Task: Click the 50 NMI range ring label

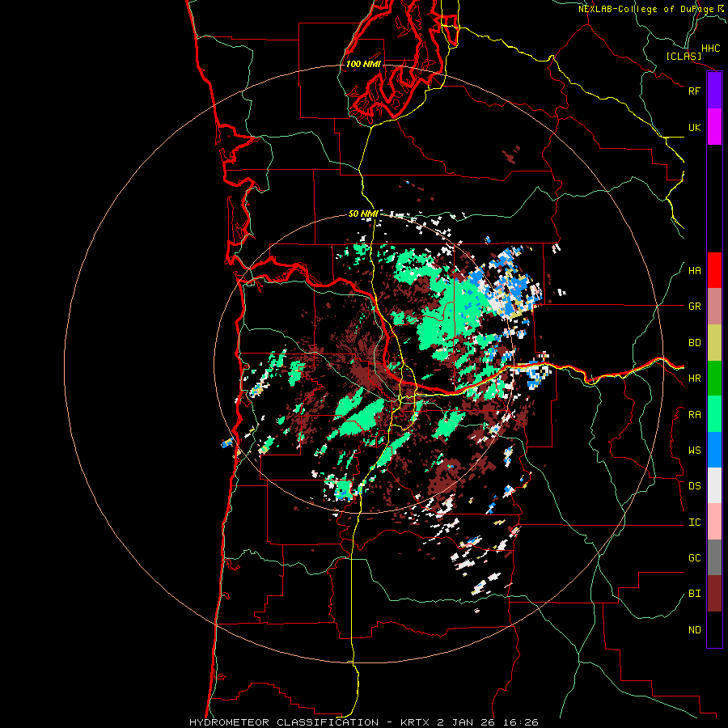Action: point(363,214)
